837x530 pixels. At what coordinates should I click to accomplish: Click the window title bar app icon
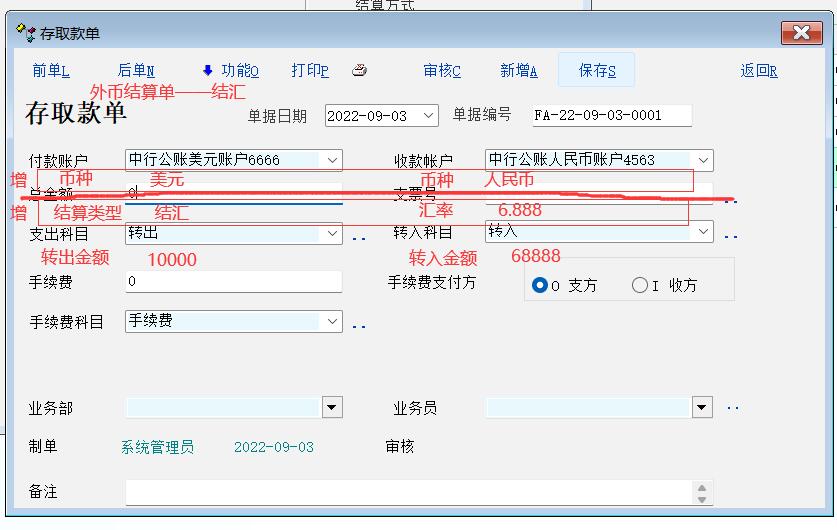[x=26, y=33]
